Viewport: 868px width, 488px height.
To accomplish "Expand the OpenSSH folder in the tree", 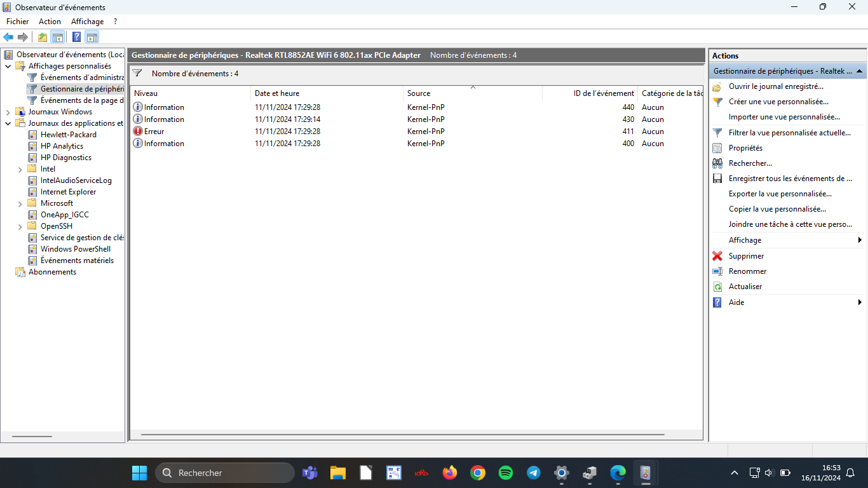I will pos(20,226).
